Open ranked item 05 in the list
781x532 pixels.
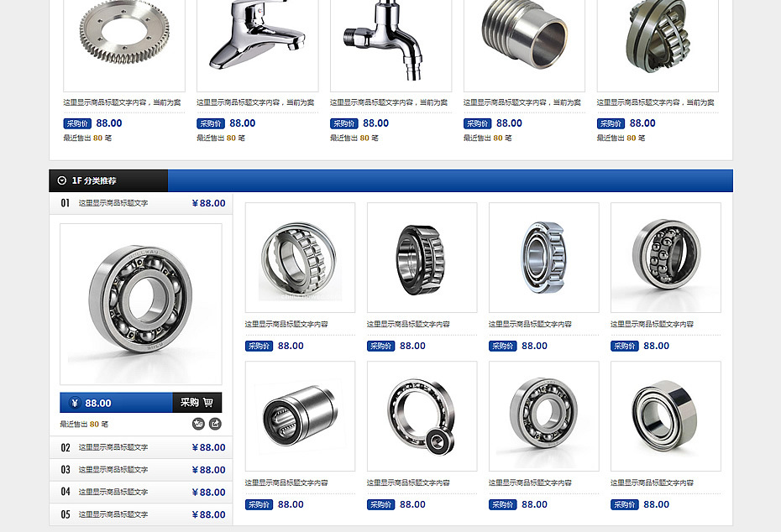tap(141, 514)
